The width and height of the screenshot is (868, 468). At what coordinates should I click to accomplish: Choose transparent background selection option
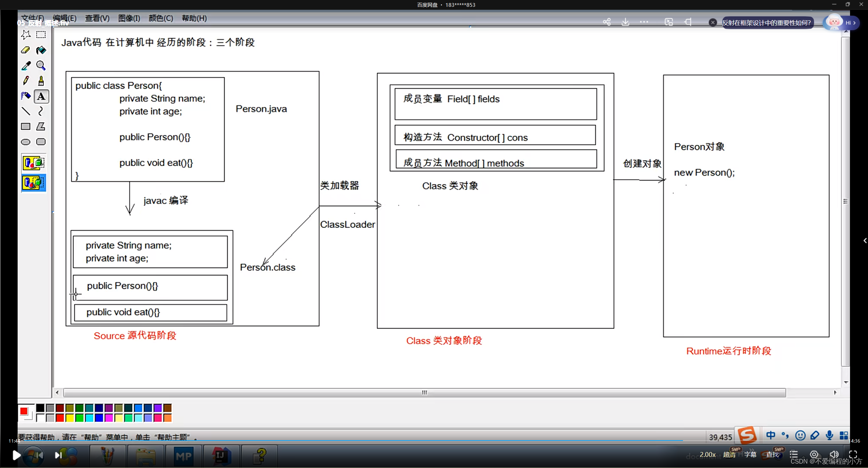(34, 183)
